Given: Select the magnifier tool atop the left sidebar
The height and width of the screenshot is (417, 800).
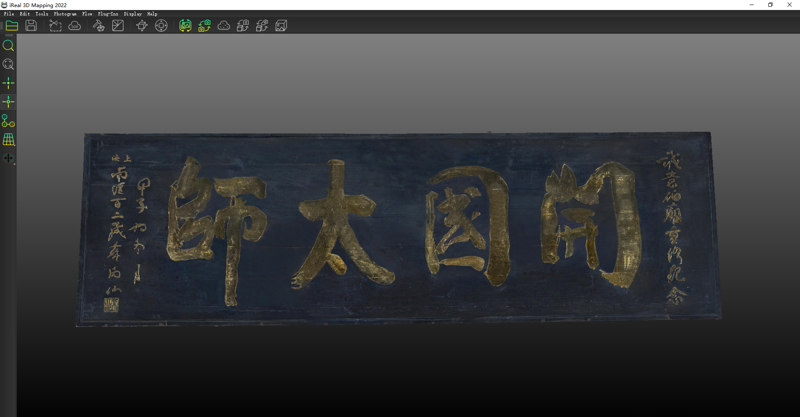Looking at the screenshot, I should coord(8,46).
